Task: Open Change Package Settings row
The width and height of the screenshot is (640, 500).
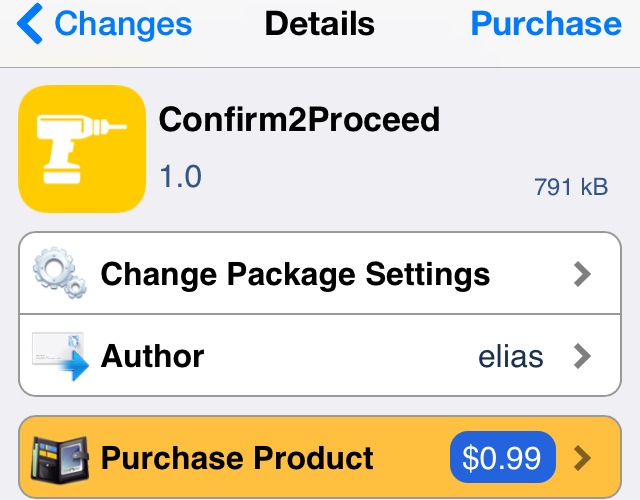Action: pyautogui.click(x=320, y=273)
